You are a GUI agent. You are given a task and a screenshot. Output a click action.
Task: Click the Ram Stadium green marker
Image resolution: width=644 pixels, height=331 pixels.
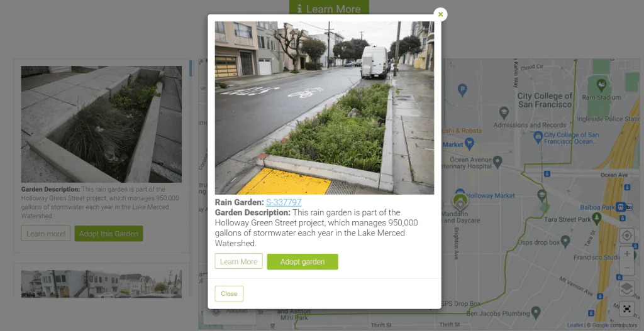(x=601, y=85)
